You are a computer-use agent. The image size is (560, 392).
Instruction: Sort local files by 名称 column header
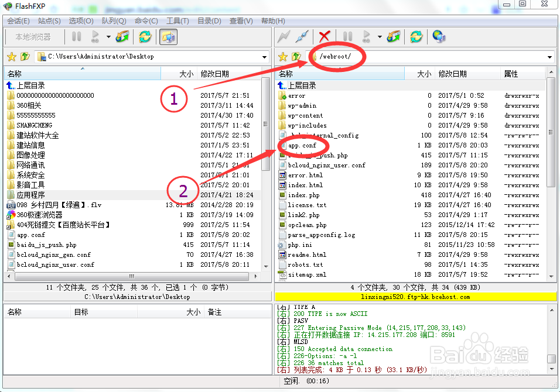tap(82, 74)
